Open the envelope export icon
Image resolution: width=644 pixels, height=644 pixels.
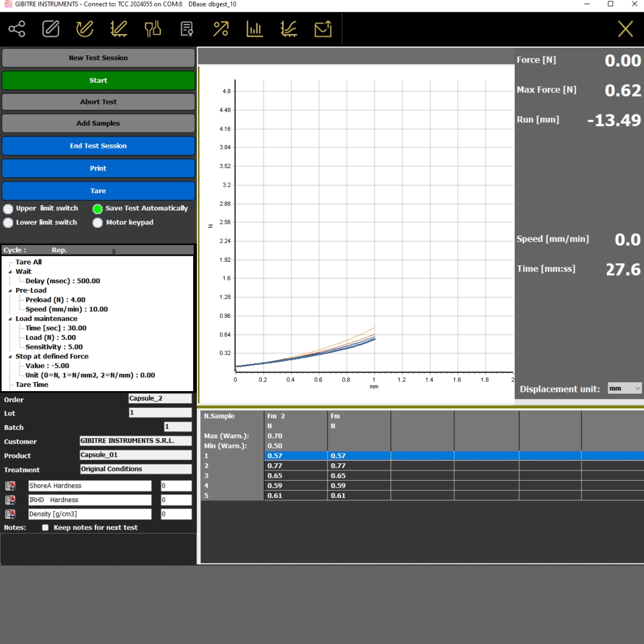(323, 29)
